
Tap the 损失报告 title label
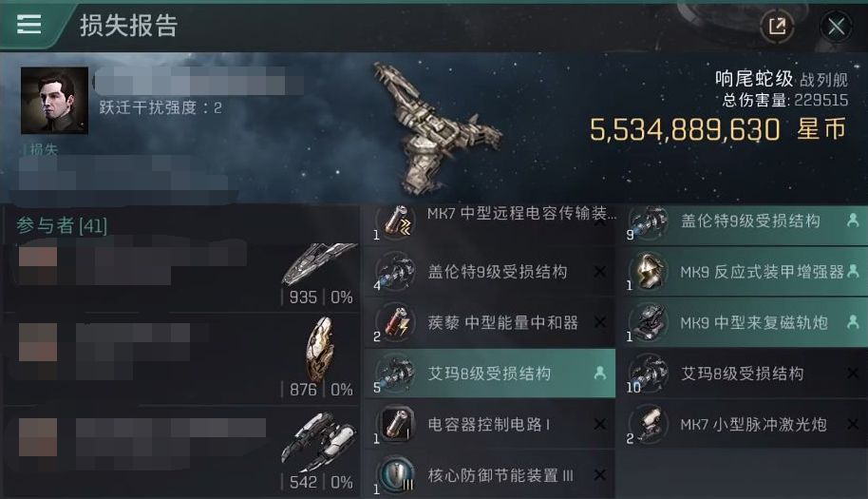[128, 26]
